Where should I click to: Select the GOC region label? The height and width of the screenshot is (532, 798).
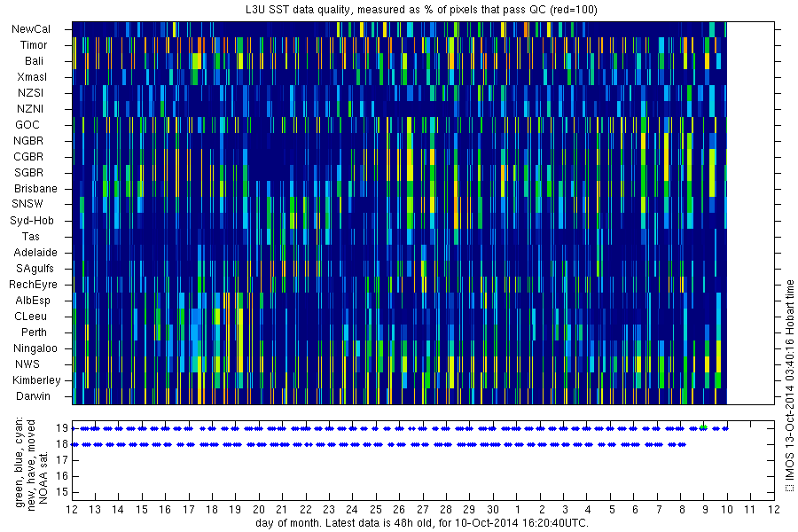point(27,125)
